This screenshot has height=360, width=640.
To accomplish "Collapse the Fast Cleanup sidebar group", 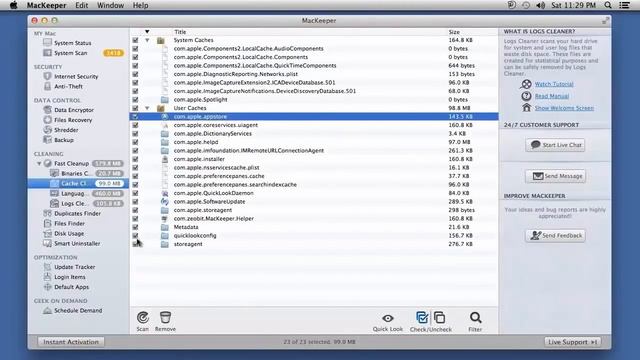I will coord(39,164).
